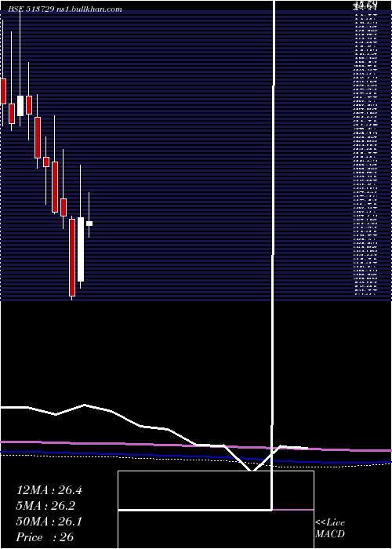Viewport: 392px width, 549px height.
Task: Select the 12MA : 26.4 value
Action: (x=49, y=490)
